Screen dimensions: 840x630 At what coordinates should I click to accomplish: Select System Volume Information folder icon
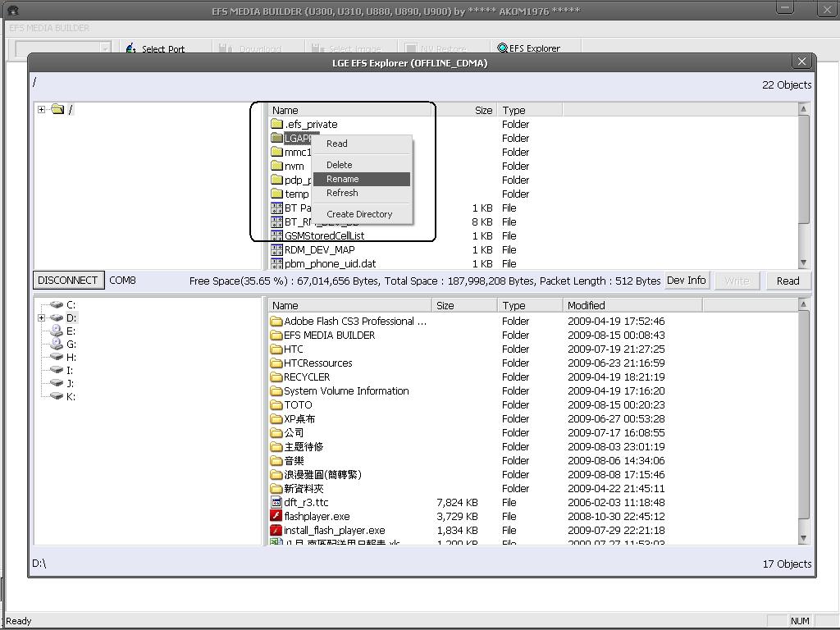276,391
